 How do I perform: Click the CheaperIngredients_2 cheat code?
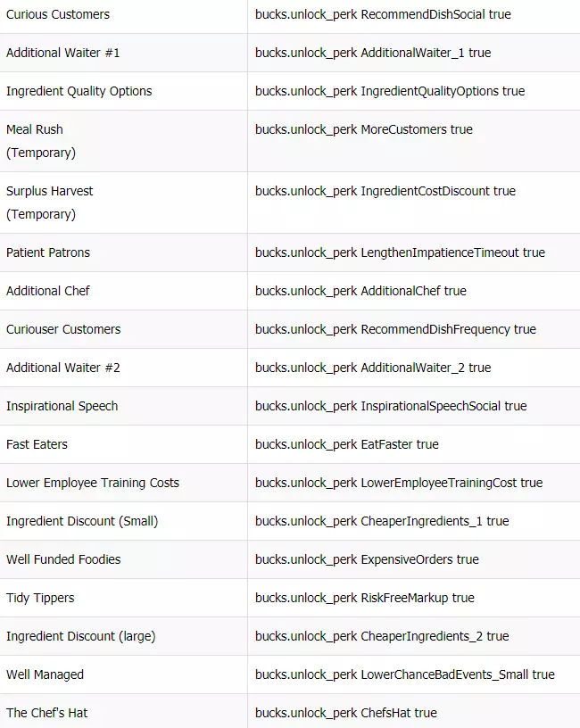tap(382, 636)
